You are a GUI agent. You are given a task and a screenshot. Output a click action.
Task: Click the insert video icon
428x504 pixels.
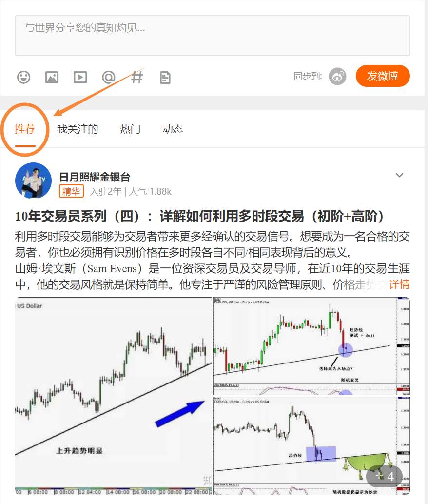(80, 77)
